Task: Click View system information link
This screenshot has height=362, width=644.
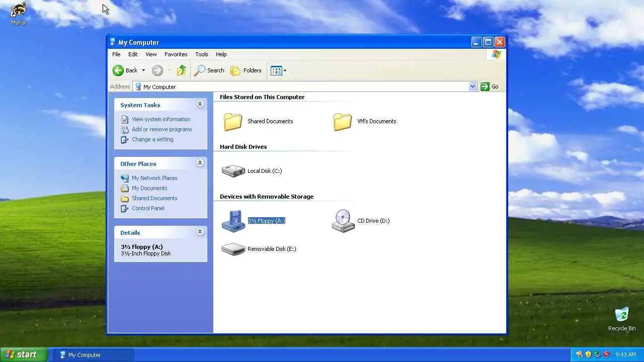Action: [161, 119]
